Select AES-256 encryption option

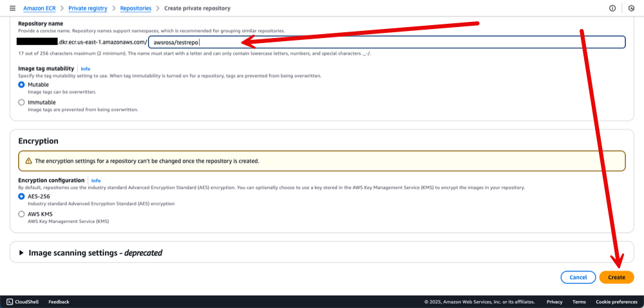click(x=21, y=197)
